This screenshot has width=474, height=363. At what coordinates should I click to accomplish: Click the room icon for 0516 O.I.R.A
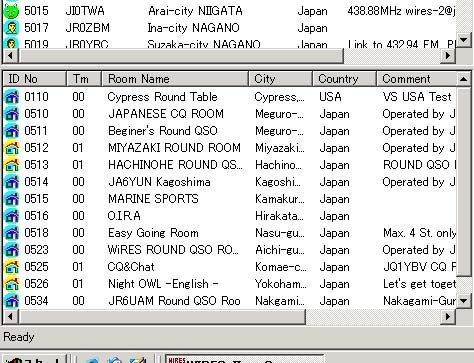coord(12,216)
